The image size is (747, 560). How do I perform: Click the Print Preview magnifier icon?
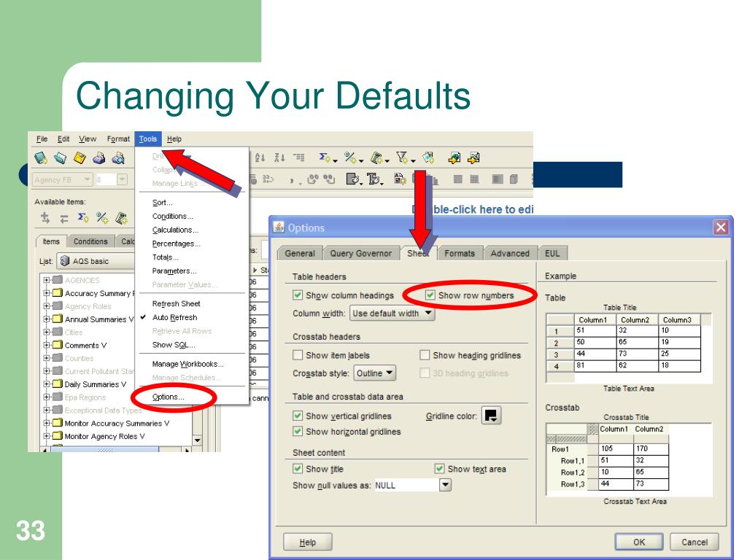[118, 157]
